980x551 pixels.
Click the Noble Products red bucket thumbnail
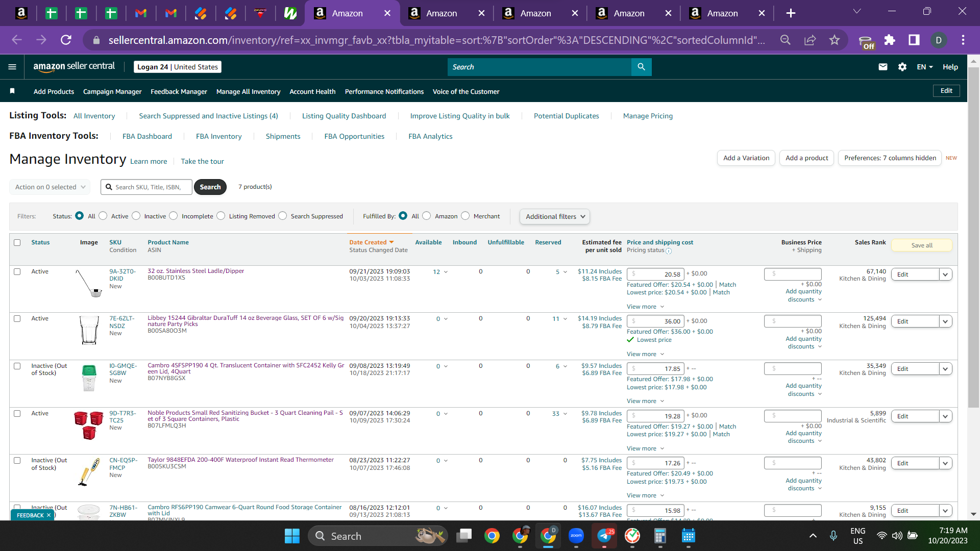tap(89, 425)
